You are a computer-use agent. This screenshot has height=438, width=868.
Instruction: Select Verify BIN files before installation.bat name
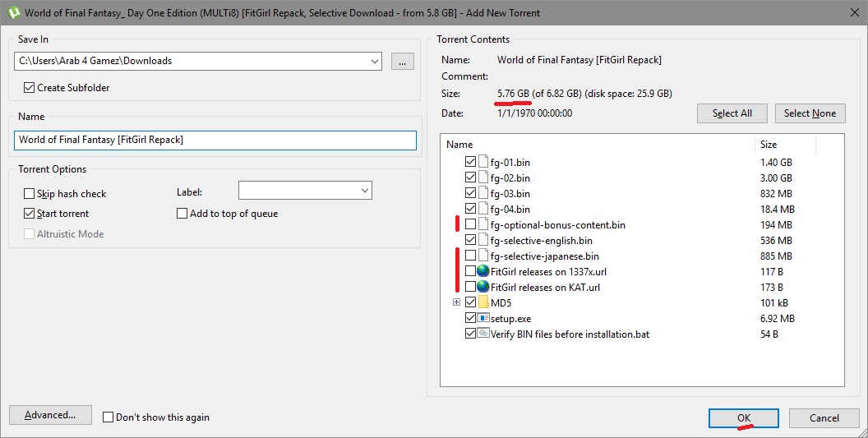click(x=570, y=334)
